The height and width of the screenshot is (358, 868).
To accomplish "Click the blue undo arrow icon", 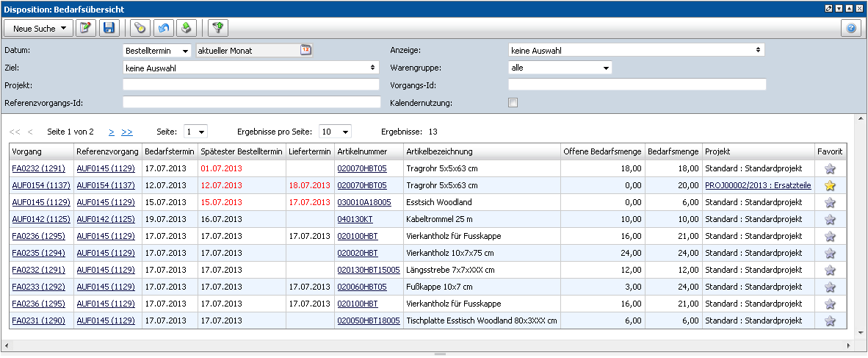I will pos(164,28).
